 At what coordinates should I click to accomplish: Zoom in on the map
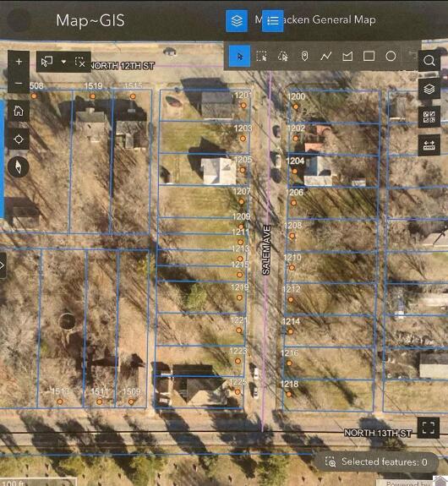(19, 62)
